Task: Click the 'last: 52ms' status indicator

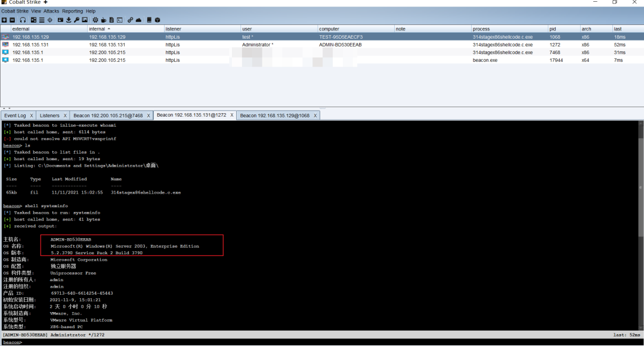Action: tap(627, 335)
